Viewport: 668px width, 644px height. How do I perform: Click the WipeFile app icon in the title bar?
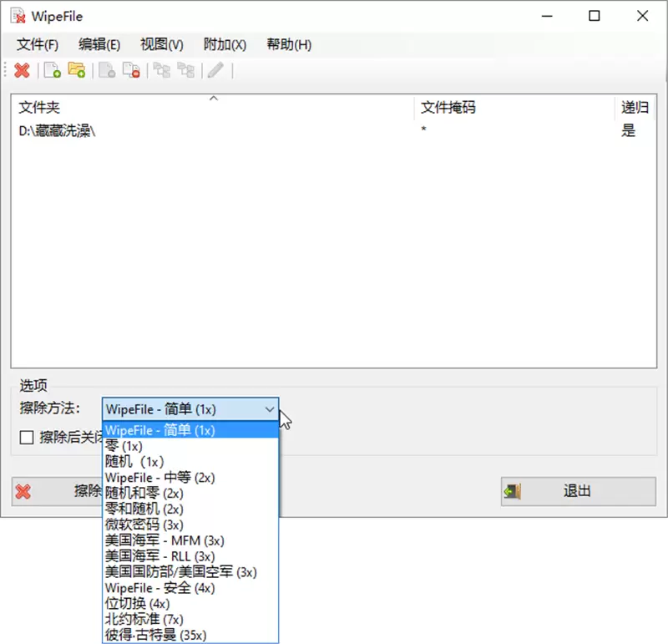18,16
